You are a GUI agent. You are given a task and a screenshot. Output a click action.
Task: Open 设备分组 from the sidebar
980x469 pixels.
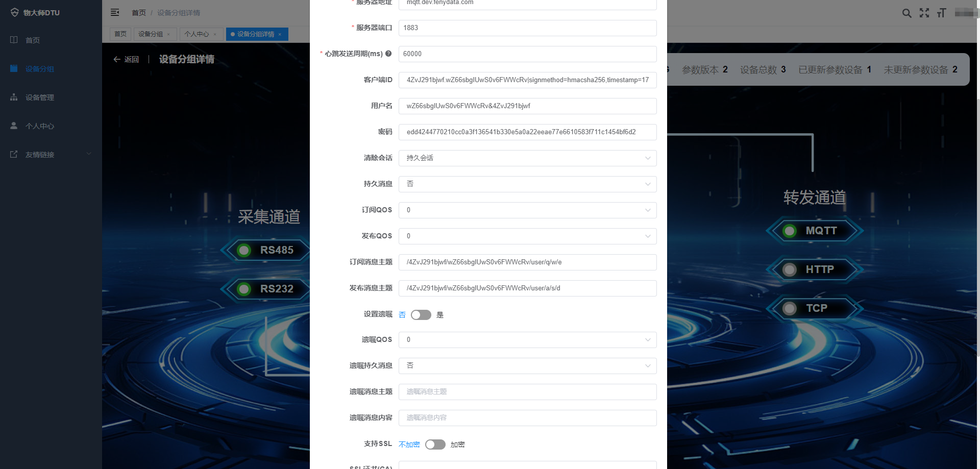pyautogui.click(x=40, y=68)
